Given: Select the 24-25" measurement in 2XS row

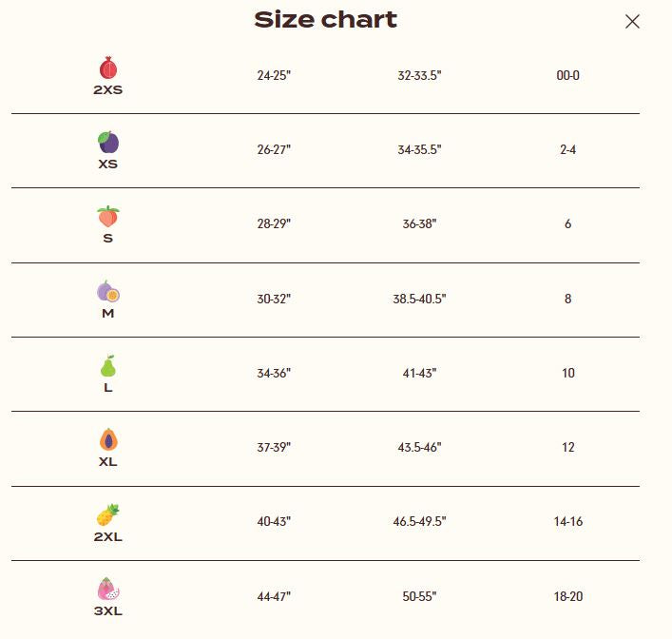Looking at the screenshot, I should 274,75.
